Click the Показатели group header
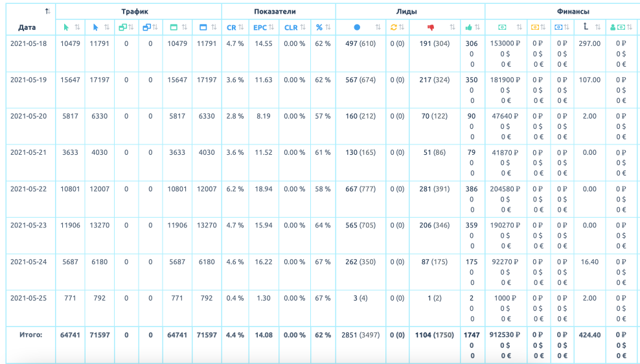 click(x=275, y=12)
